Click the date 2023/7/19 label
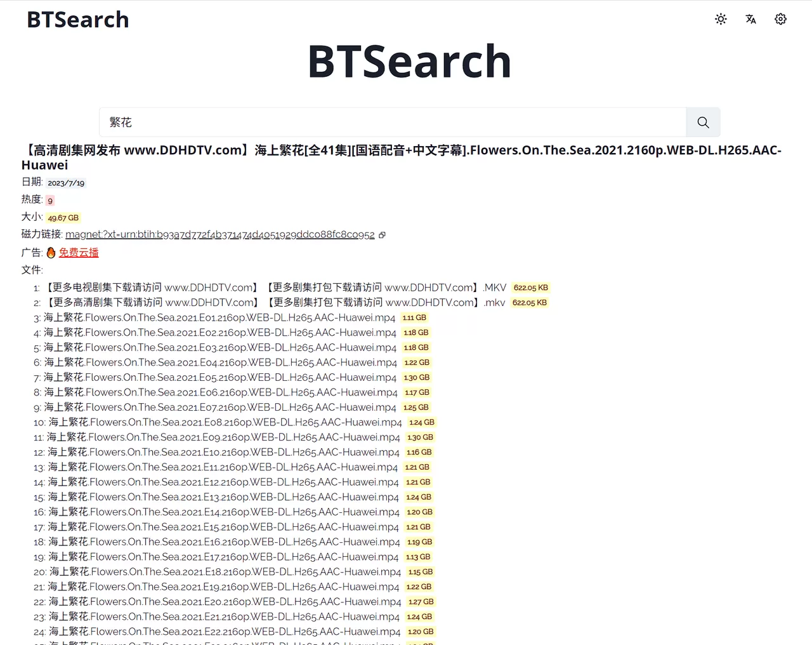 (66, 182)
